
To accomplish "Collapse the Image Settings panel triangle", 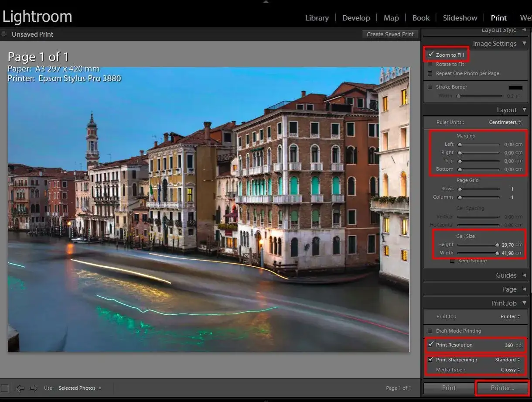I will point(524,44).
